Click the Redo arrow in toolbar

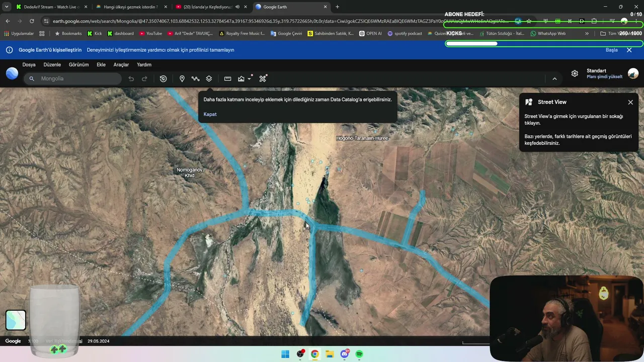click(144, 79)
